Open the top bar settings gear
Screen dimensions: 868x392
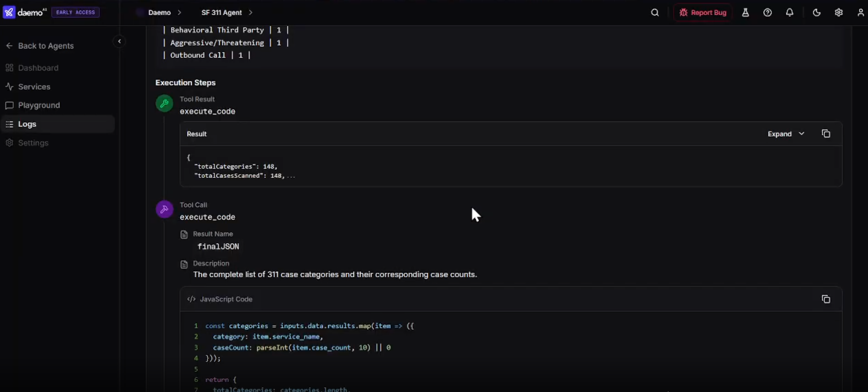pyautogui.click(x=839, y=12)
